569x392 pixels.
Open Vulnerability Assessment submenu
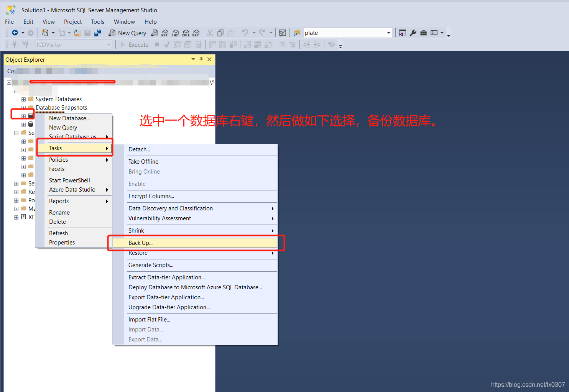pyautogui.click(x=195, y=218)
